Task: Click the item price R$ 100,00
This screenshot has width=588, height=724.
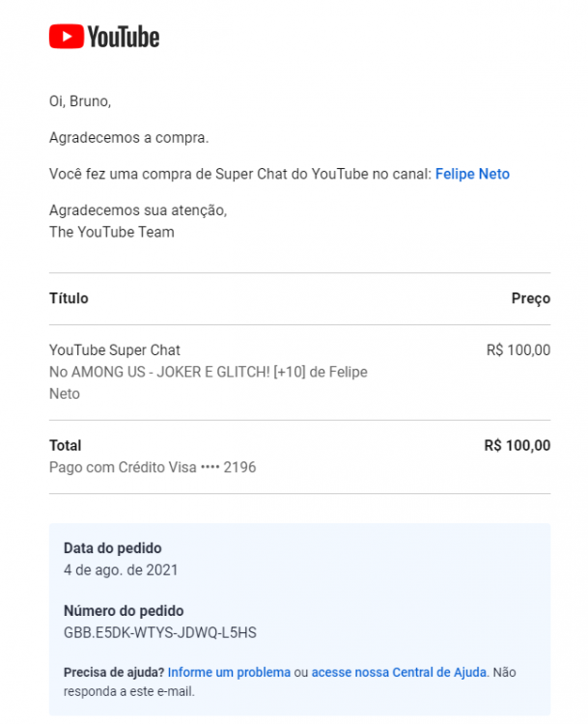Action: point(518,350)
